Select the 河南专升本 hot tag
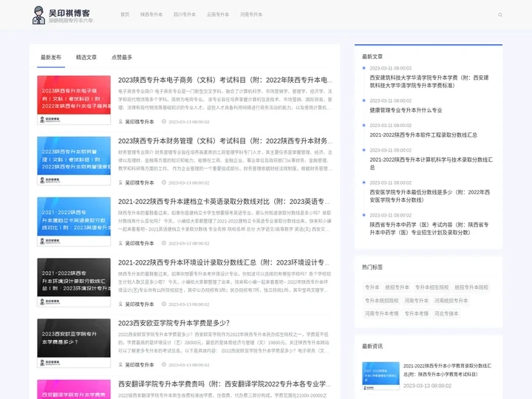Viewport: 532px width, 399px height. click(416, 300)
